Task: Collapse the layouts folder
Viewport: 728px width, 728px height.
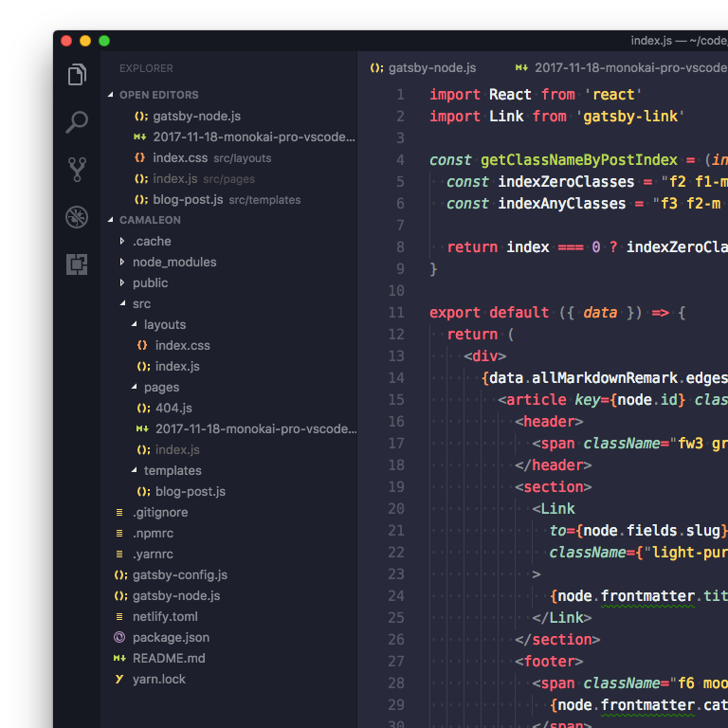Action: (x=135, y=324)
